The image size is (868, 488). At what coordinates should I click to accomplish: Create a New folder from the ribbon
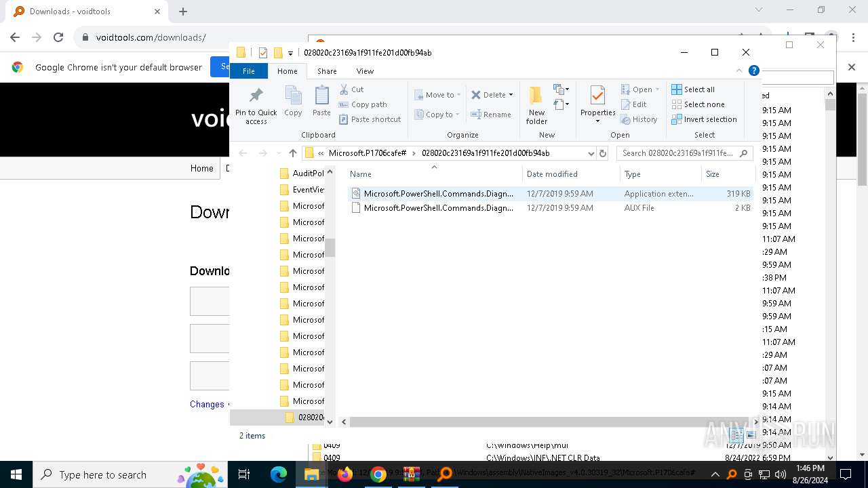click(x=536, y=105)
